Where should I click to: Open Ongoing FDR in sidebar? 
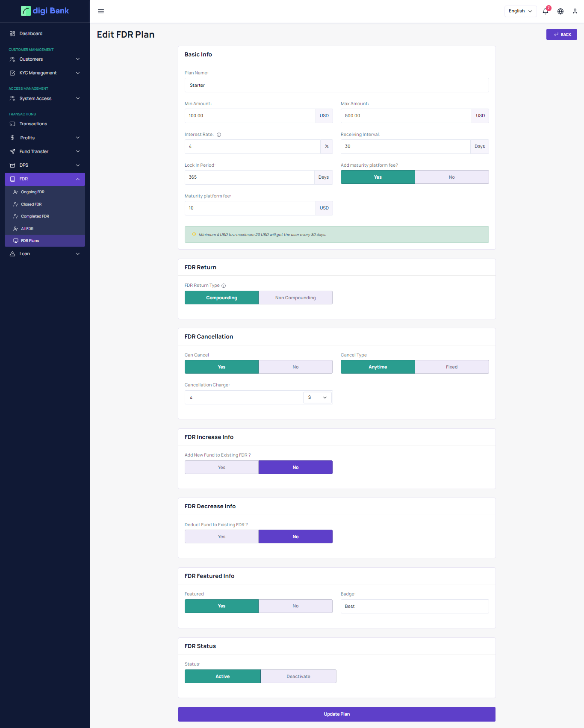(x=32, y=192)
